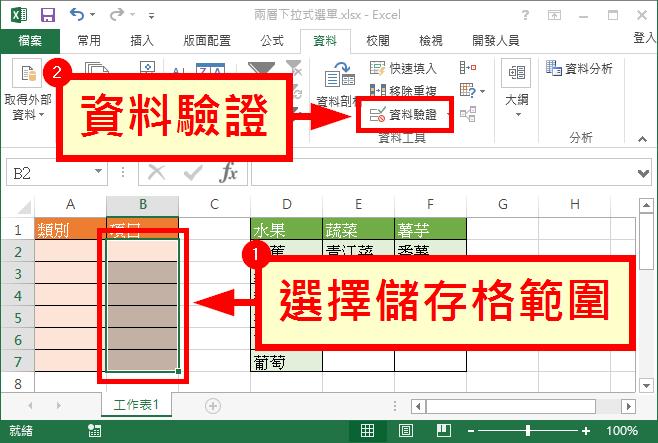Add a new sheet with plus icon
This screenshot has height=443, width=658.
213,406
